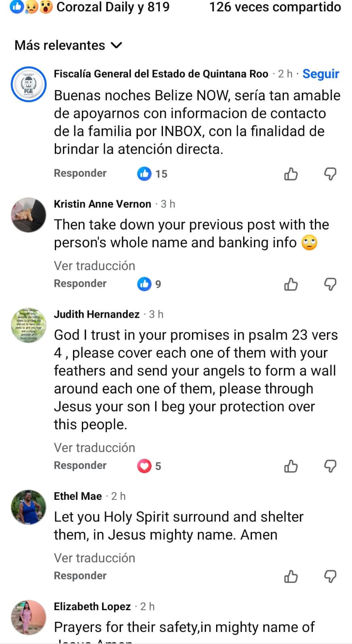The image size is (352, 644).
Task: Thumbs up Ethel Mae's comment
Action: click(291, 577)
